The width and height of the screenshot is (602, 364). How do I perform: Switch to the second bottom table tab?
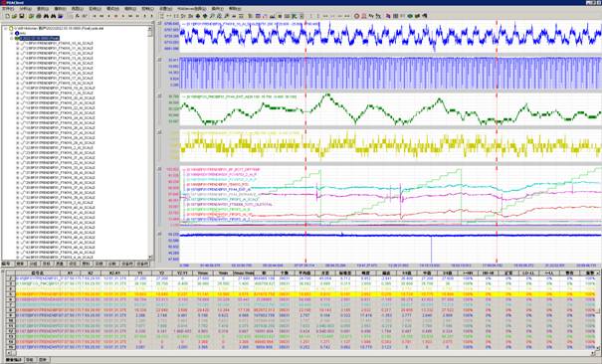point(30,360)
